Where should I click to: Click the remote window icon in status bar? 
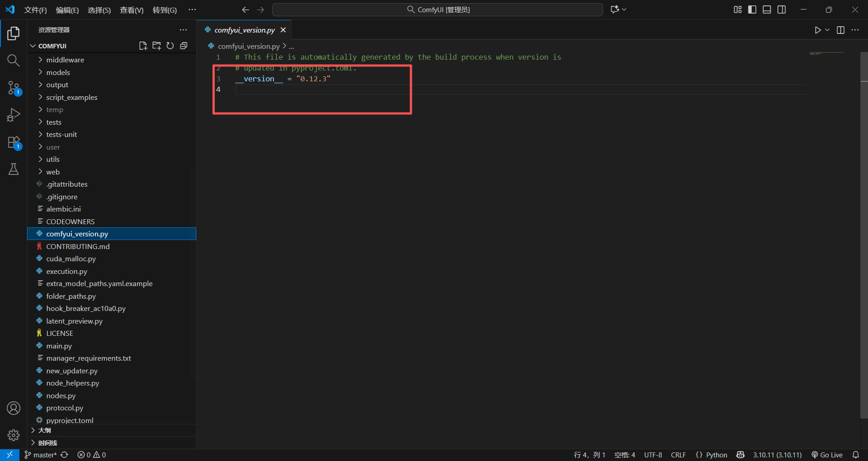tap(9, 455)
